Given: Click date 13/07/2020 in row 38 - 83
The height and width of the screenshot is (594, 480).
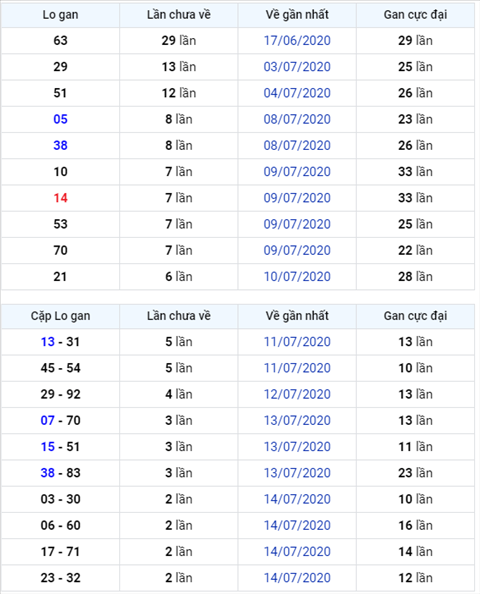Looking at the screenshot, I should (297, 473).
